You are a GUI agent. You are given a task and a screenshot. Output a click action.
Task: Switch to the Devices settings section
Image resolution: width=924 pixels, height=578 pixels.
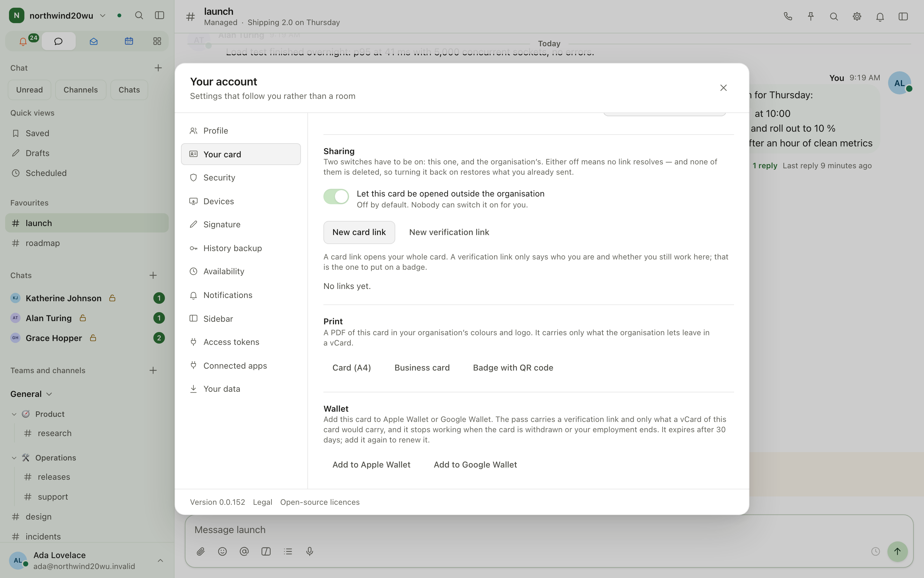click(241, 201)
